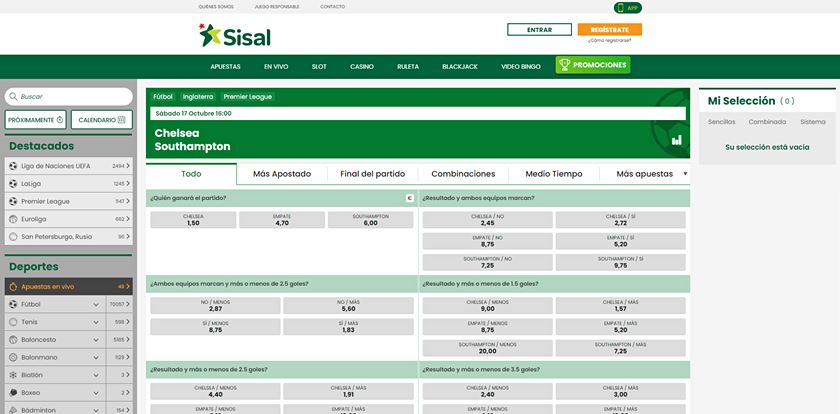This screenshot has height=414, width=840.
Task: Switch to the Combinaciones tab
Action: 463,174
